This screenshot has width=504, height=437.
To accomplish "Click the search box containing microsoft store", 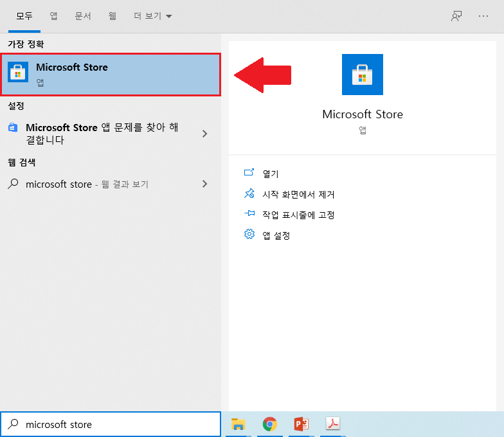I will click(x=111, y=424).
